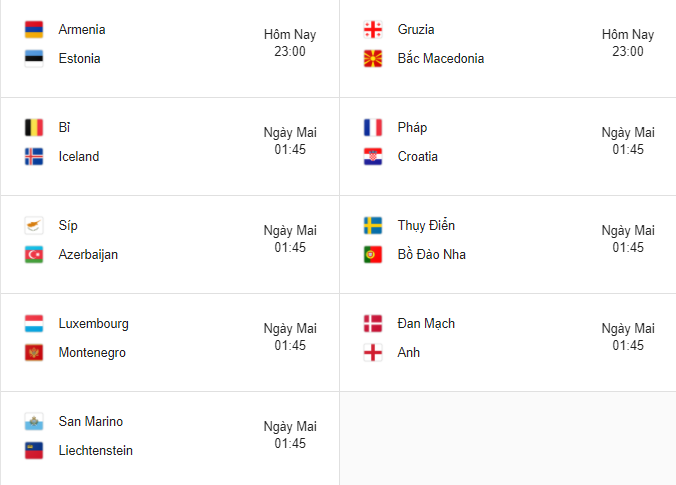676x485 pixels.
Task: Click the Estonia flag icon
Action: [x=34, y=59]
